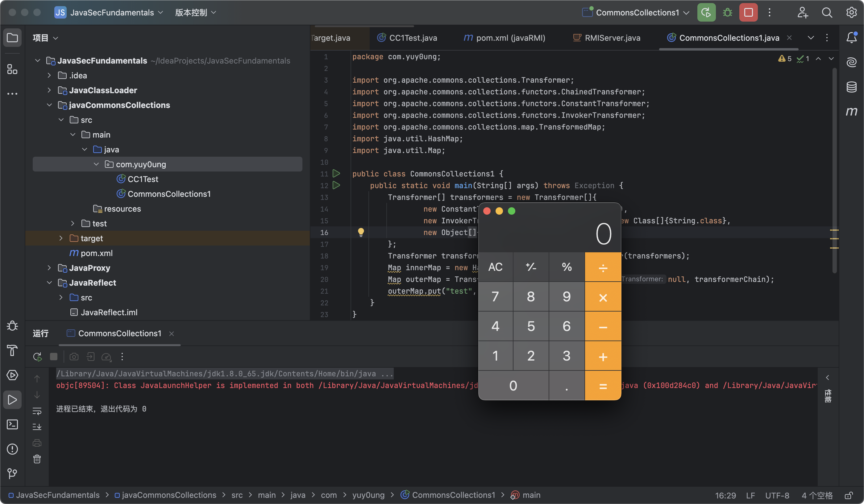864x504 pixels.
Task: Click the Debug bug icon in top toolbar
Action: [x=727, y=13]
